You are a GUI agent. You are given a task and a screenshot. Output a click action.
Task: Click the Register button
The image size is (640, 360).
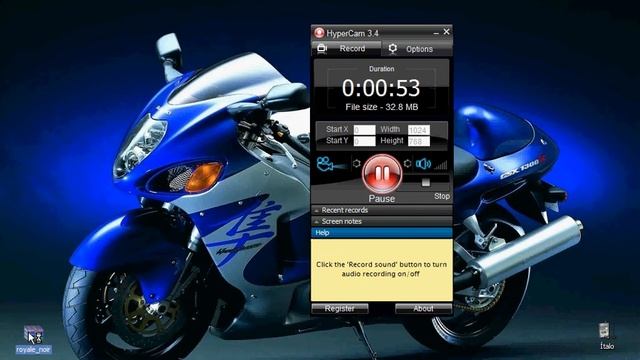click(x=340, y=309)
